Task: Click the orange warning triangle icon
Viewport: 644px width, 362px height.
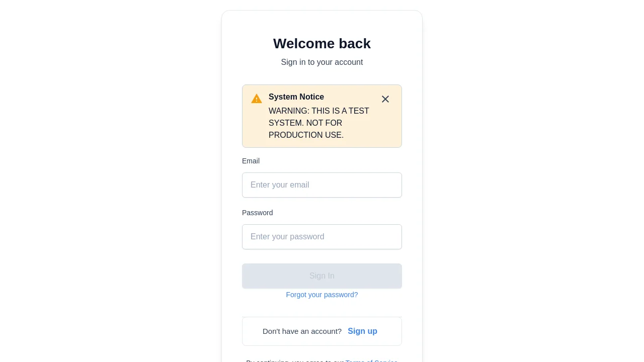Action: [257, 99]
